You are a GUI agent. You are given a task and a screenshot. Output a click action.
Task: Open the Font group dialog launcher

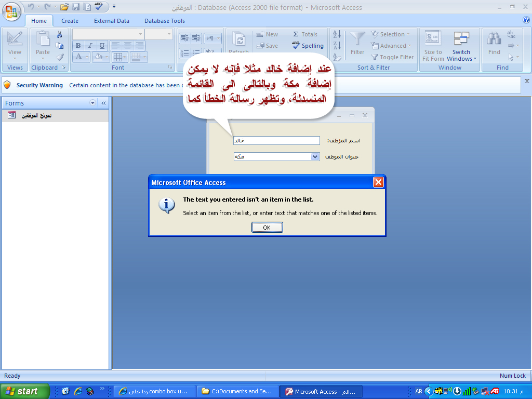click(170, 68)
